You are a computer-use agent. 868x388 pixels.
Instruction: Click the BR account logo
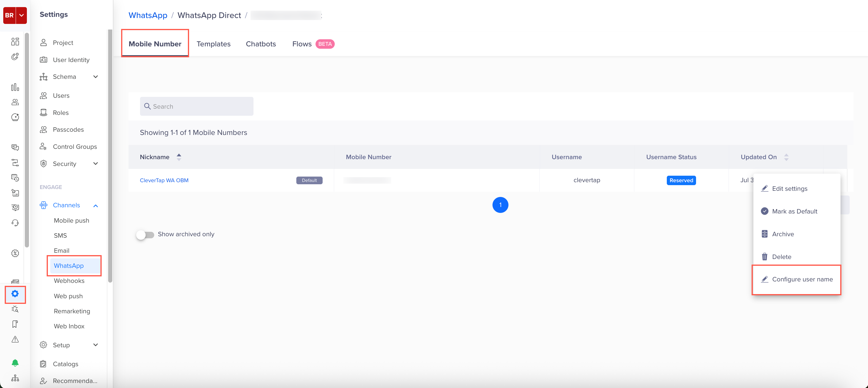click(9, 15)
